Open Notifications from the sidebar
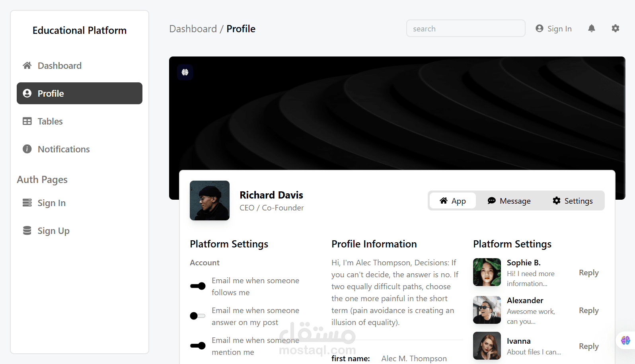 click(80, 149)
